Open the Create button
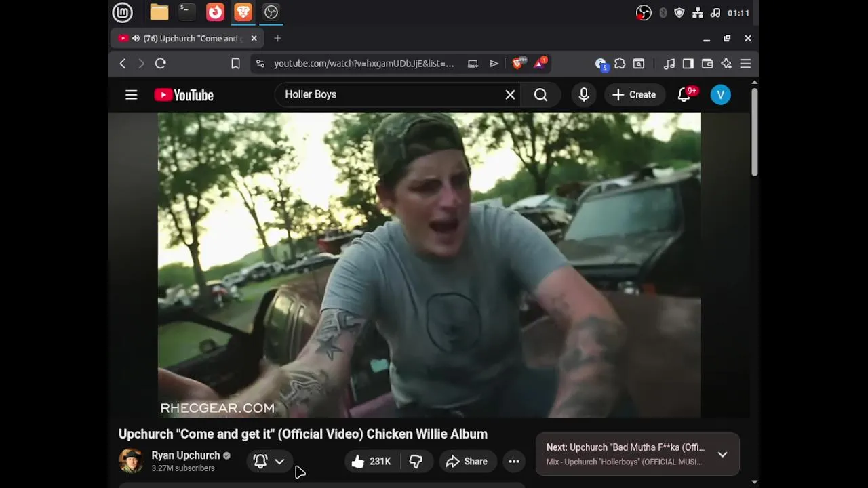Image resolution: width=868 pixels, height=488 pixels. pyautogui.click(x=634, y=95)
